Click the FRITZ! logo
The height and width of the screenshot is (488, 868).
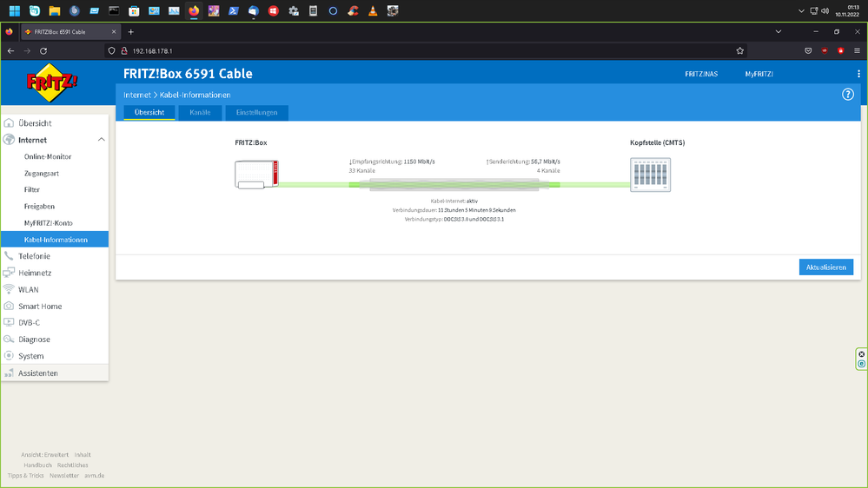[52, 82]
